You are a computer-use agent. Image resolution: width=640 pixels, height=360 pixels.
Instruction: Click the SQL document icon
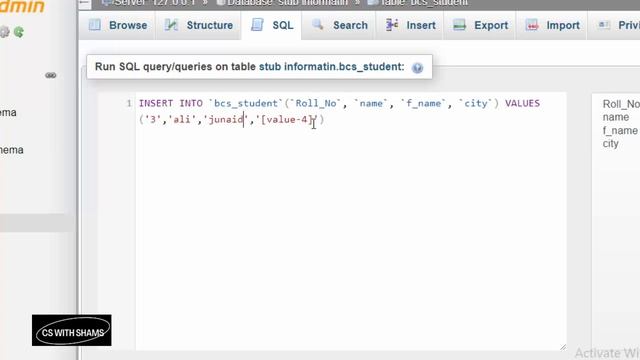point(257,24)
